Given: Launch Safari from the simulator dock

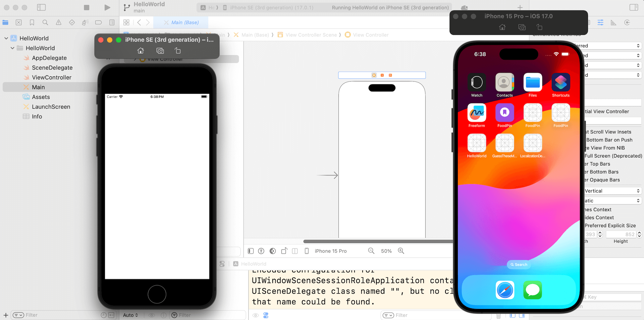Looking at the screenshot, I should coord(505,290).
